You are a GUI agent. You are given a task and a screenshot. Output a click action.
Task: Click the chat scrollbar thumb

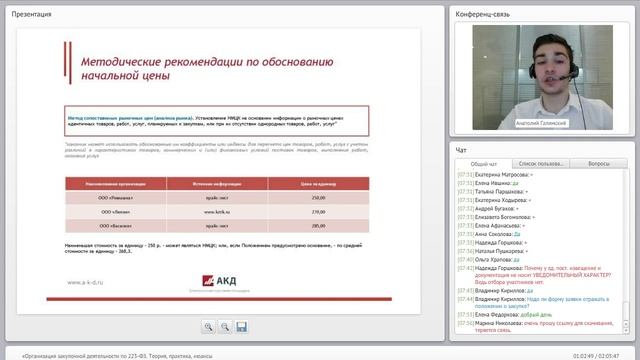point(627,312)
